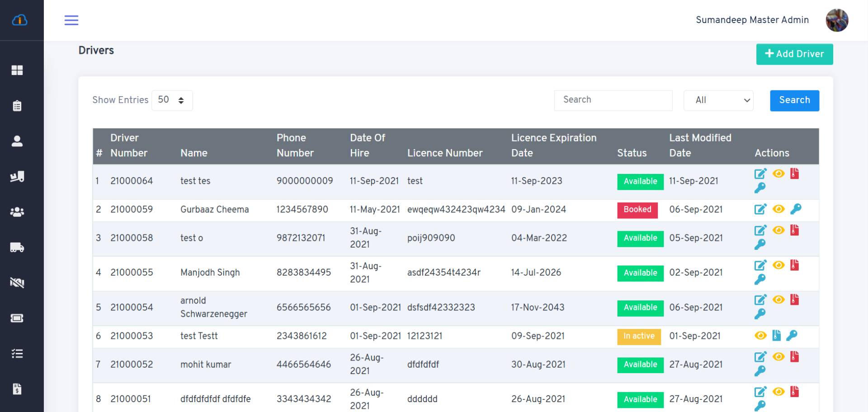The width and height of the screenshot is (868, 412).
Task: Edit driver test tes
Action: (x=760, y=174)
